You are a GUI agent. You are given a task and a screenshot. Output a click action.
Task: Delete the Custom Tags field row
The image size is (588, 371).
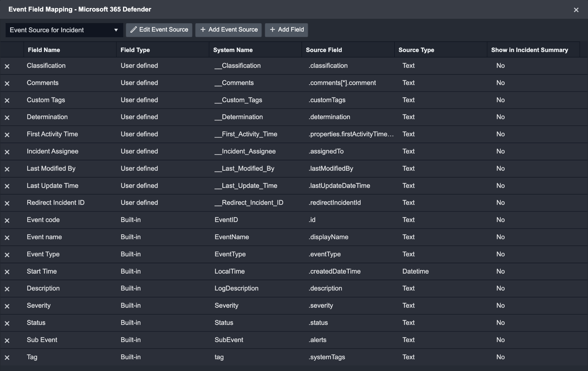[7, 101]
